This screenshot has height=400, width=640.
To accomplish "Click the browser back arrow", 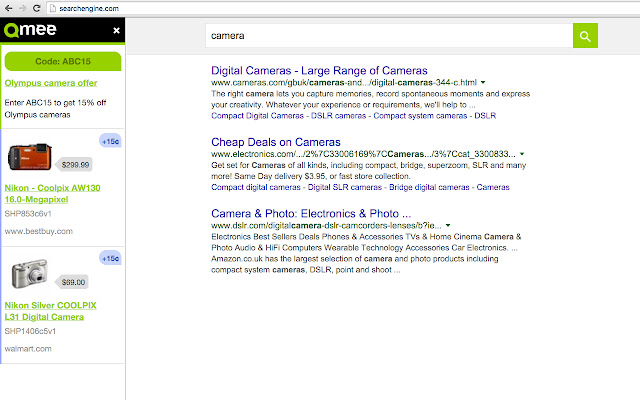I will click(9, 7).
